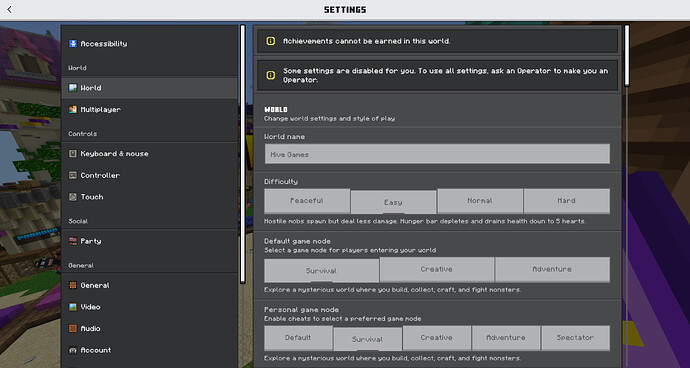The height and width of the screenshot is (368, 690).
Task: Go back using the top-left arrow
Action: 9,9
